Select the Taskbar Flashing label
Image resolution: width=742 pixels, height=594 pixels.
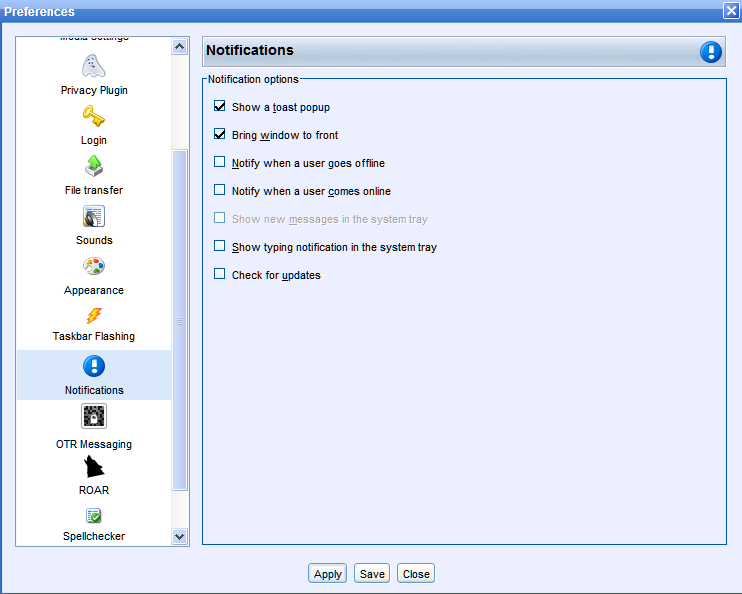[94, 337]
